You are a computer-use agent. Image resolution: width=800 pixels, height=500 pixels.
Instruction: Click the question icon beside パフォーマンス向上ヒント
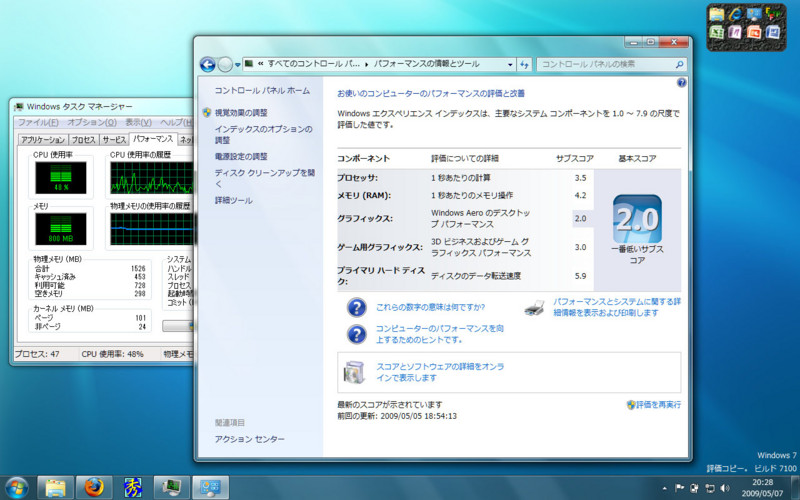pyautogui.click(x=357, y=334)
